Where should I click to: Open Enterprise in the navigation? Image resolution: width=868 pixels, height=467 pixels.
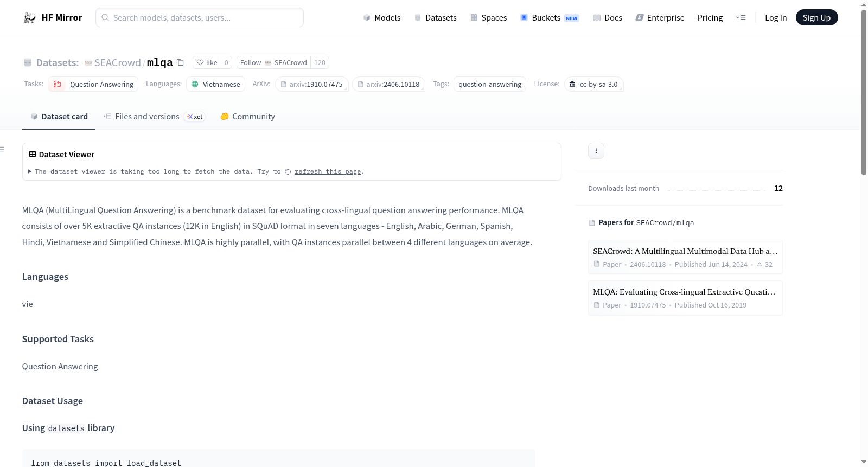(x=660, y=18)
